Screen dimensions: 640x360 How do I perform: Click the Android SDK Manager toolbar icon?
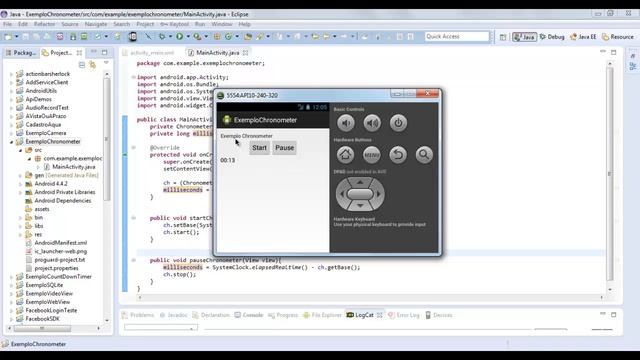tap(73, 37)
